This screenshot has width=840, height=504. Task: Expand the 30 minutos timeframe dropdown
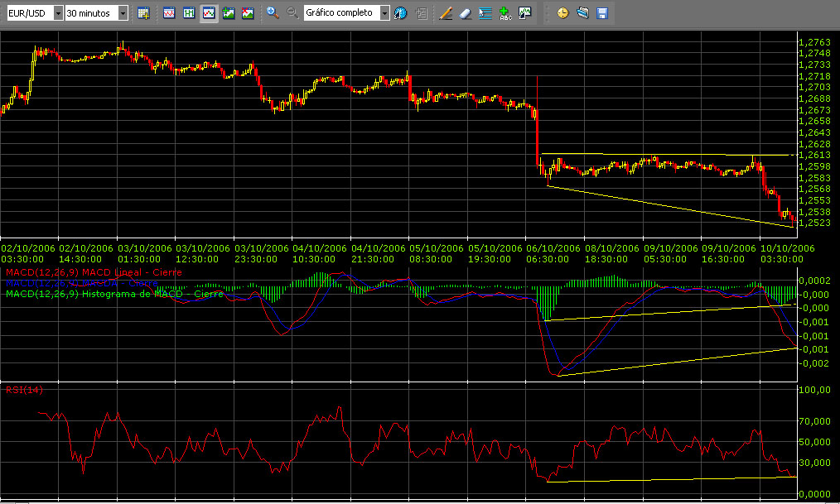coord(123,13)
